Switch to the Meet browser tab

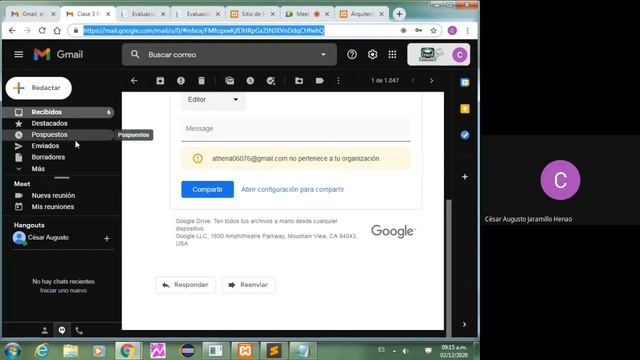(307, 14)
